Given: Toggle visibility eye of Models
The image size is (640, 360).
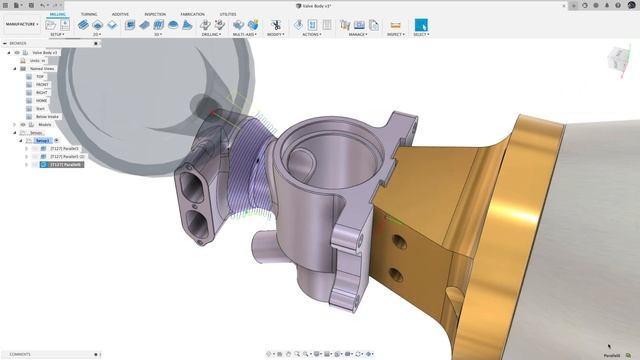Looking at the screenshot, I should [23, 124].
